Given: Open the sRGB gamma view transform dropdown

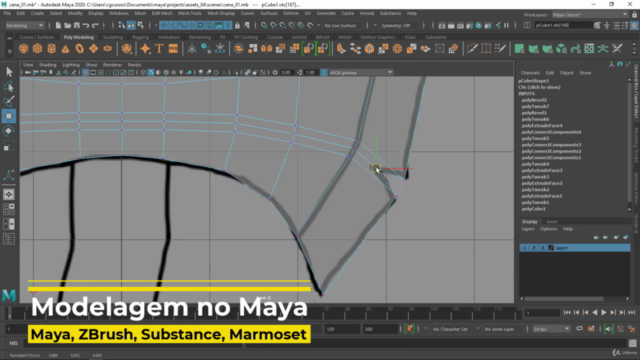Looking at the screenshot, I should pos(361,72).
